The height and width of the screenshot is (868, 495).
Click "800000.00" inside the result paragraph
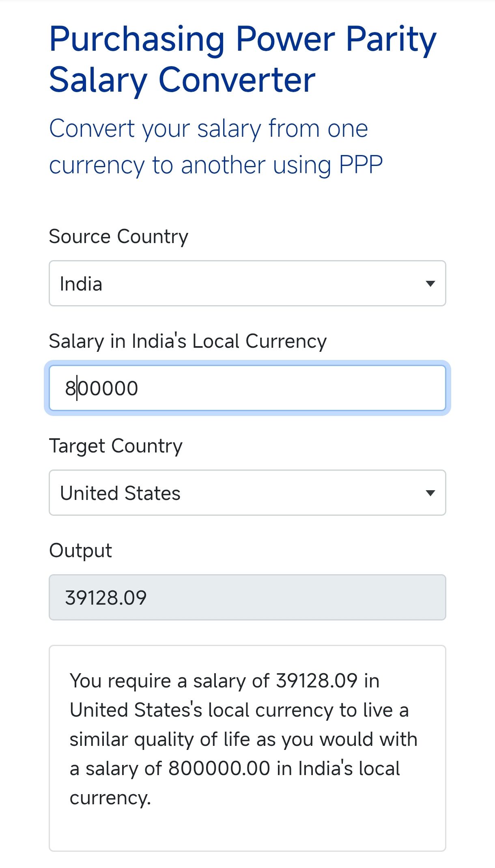(x=219, y=768)
